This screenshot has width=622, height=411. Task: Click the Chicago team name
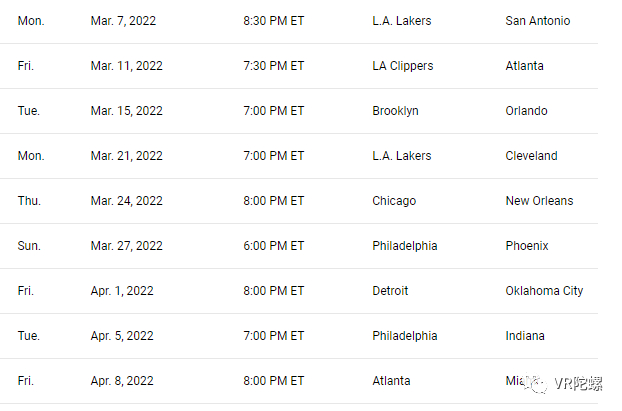point(394,201)
